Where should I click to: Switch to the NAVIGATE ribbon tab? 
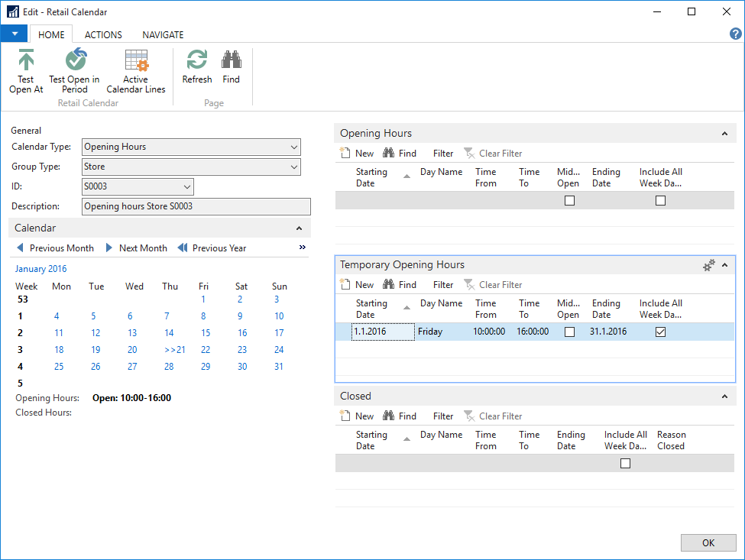click(x=163, y=34)
